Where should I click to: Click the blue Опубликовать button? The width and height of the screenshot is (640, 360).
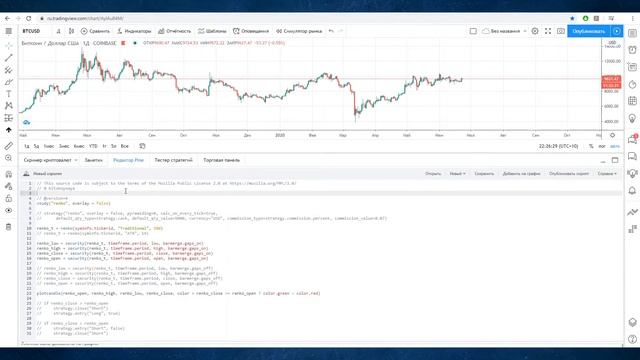588,31
